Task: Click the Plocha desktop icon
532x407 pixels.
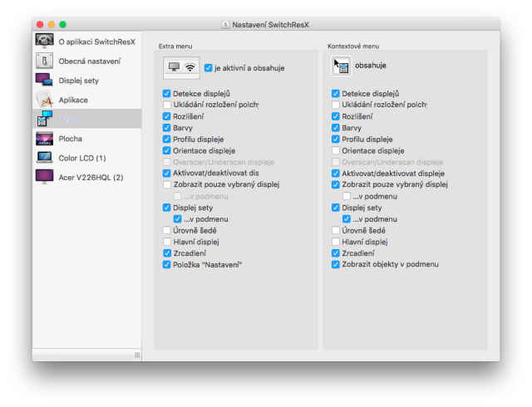Action: (44, 139)
